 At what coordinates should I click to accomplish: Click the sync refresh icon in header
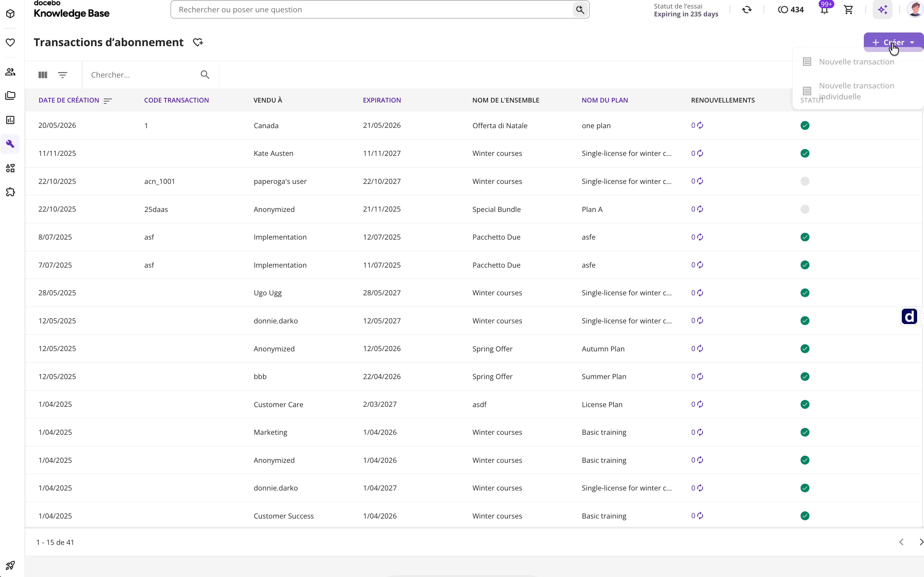(x=747, y=10)
